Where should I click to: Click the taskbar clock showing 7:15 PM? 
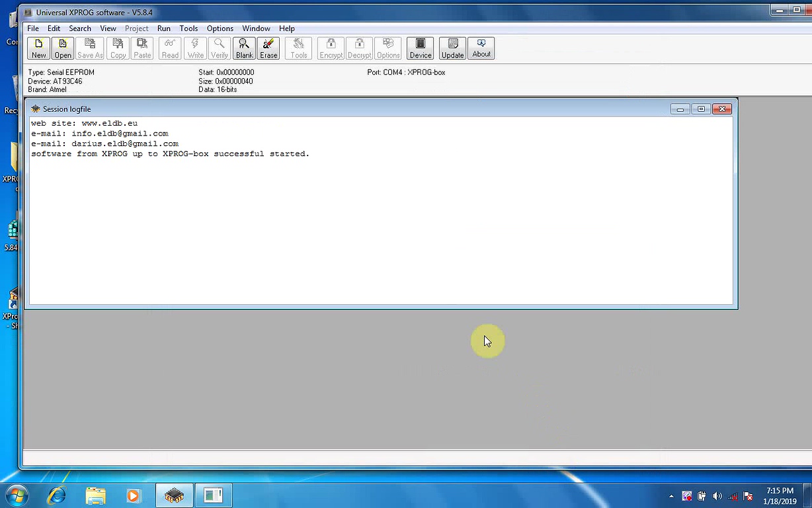[780, 496]
